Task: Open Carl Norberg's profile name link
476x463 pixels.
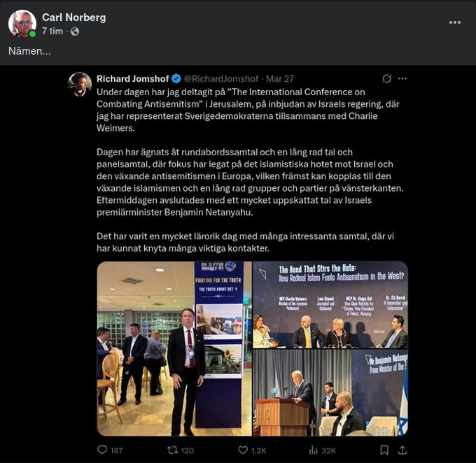Action: tap(73, 17)
